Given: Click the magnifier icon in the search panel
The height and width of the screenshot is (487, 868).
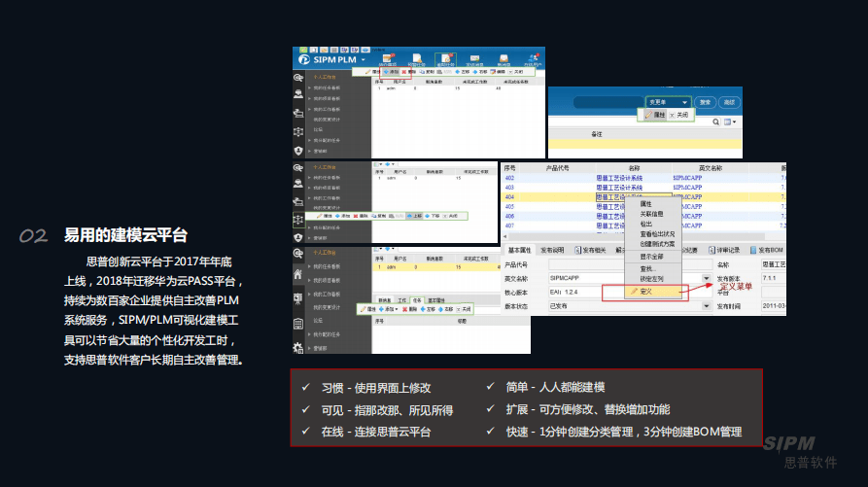Looking at the screenshot, I should click(x=715, y=122).
